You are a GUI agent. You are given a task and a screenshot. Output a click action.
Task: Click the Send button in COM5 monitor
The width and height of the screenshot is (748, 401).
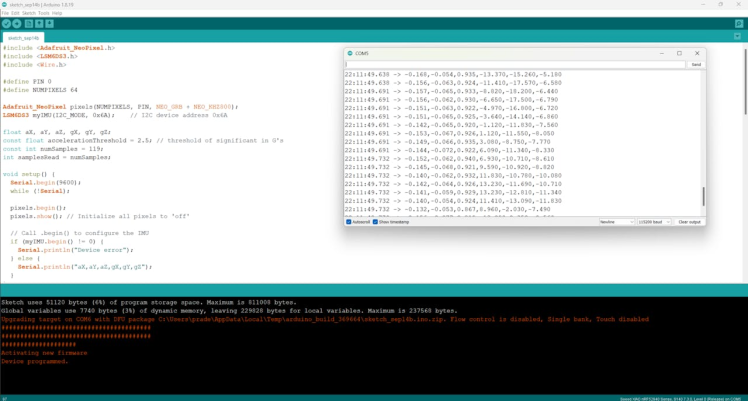696,64
